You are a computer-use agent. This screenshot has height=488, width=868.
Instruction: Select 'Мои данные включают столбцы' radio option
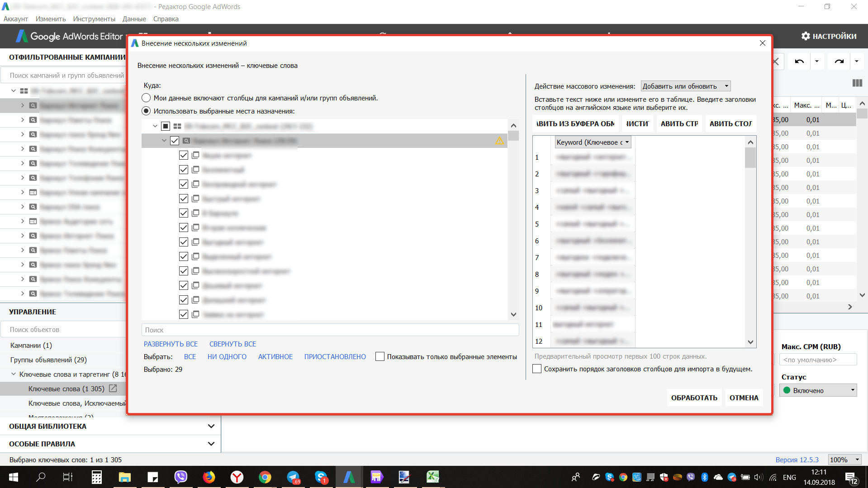point(146,98)
